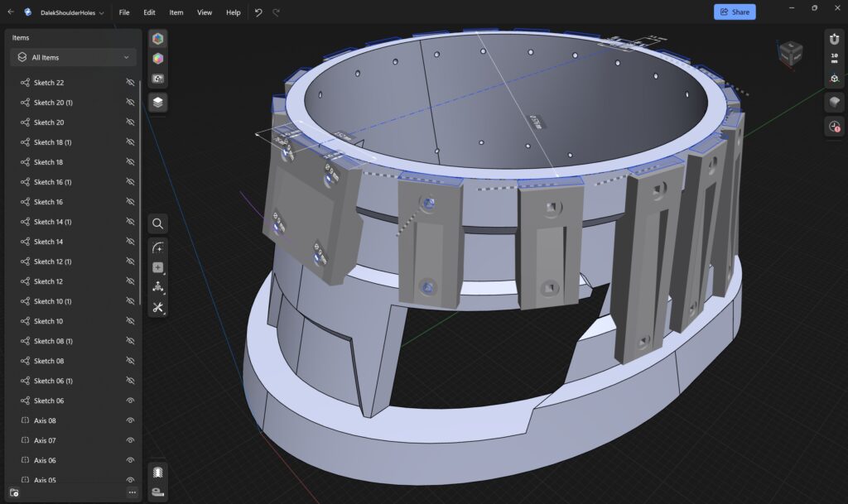Open the Add tool with plus icon
The height and width of the screenshot is (504, 848).
tap(157, 267)
